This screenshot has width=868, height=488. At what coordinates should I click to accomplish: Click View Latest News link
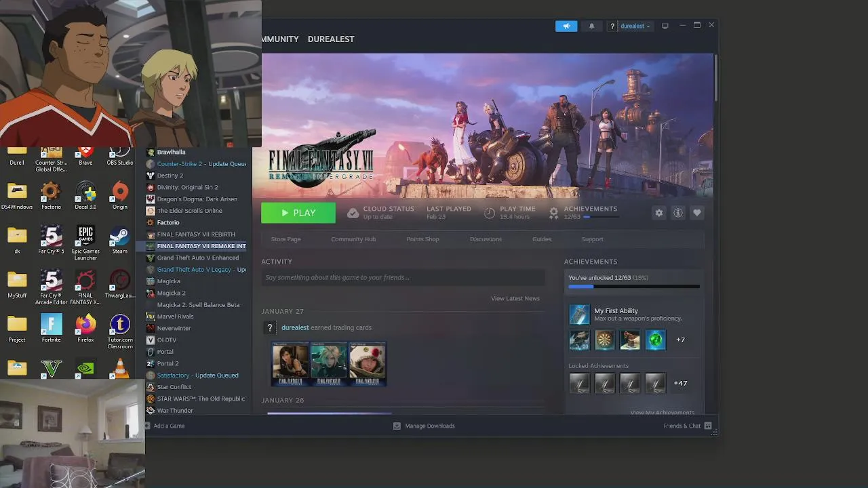515,298
